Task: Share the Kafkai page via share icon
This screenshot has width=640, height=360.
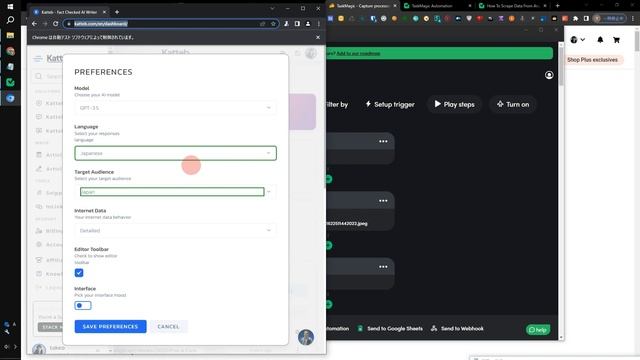Action: click(x=262, y=24)
